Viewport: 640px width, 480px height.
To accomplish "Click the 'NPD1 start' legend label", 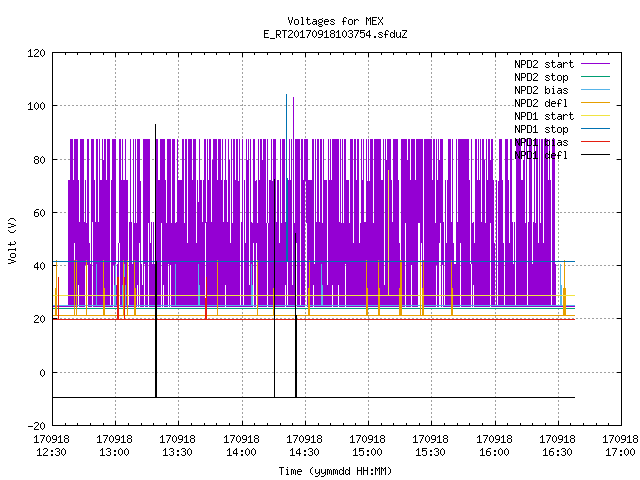I will click(544, 116).
